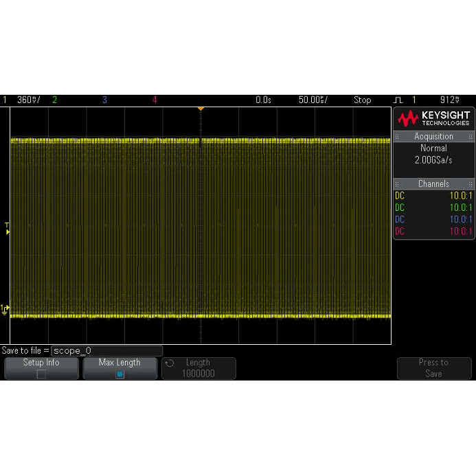The width and height of the screenshot is (476, 476).
Task: Toggle the Setup Info checkbox
Action: coord(41,374)
